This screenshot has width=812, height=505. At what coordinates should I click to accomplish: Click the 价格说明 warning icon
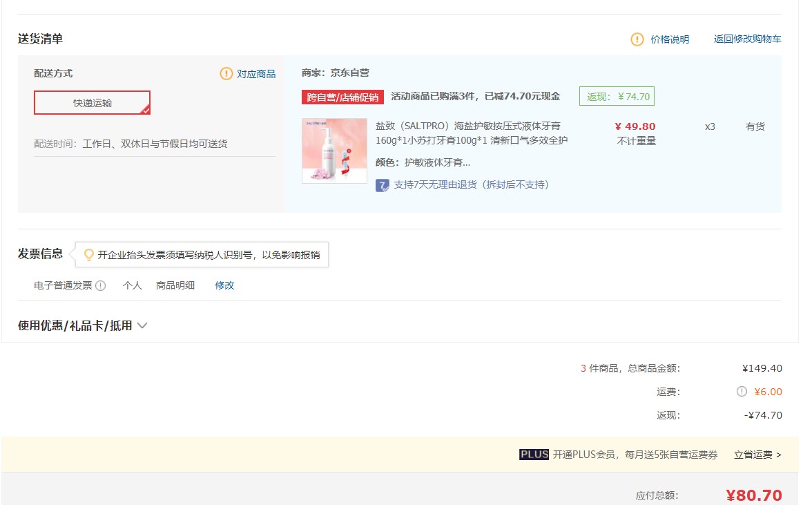point(637,39)
